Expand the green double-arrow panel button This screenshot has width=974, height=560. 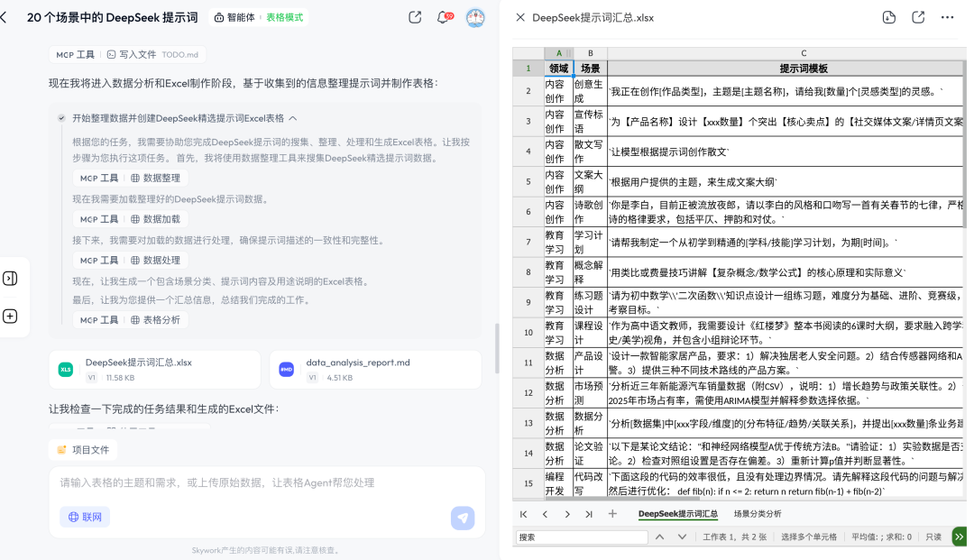coord(960,537)
